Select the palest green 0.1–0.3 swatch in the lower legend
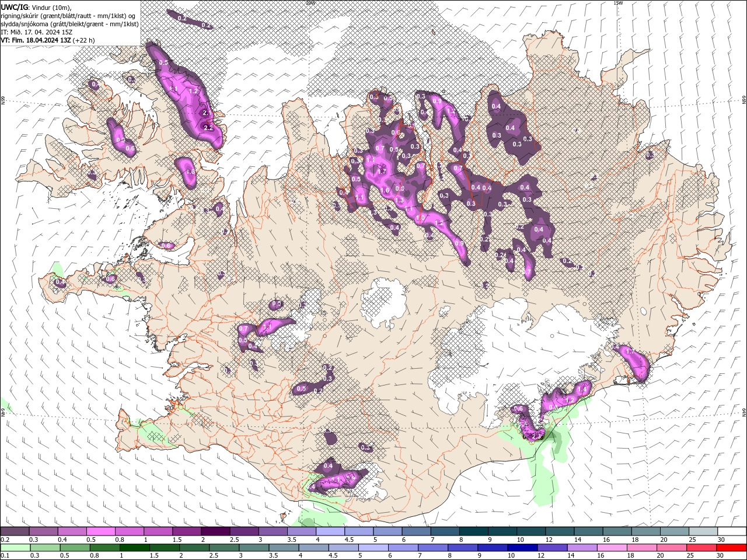This screenshot has height=560, width=747. (x=16, y=547)
